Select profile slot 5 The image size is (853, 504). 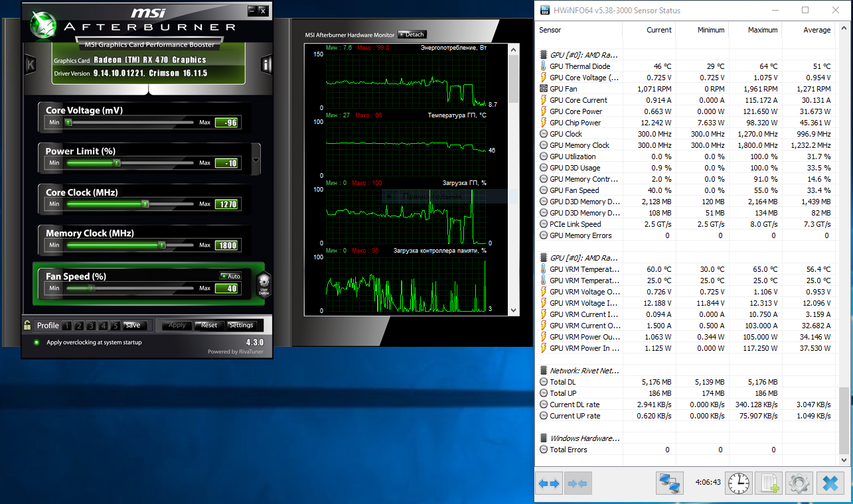(115, 326)
